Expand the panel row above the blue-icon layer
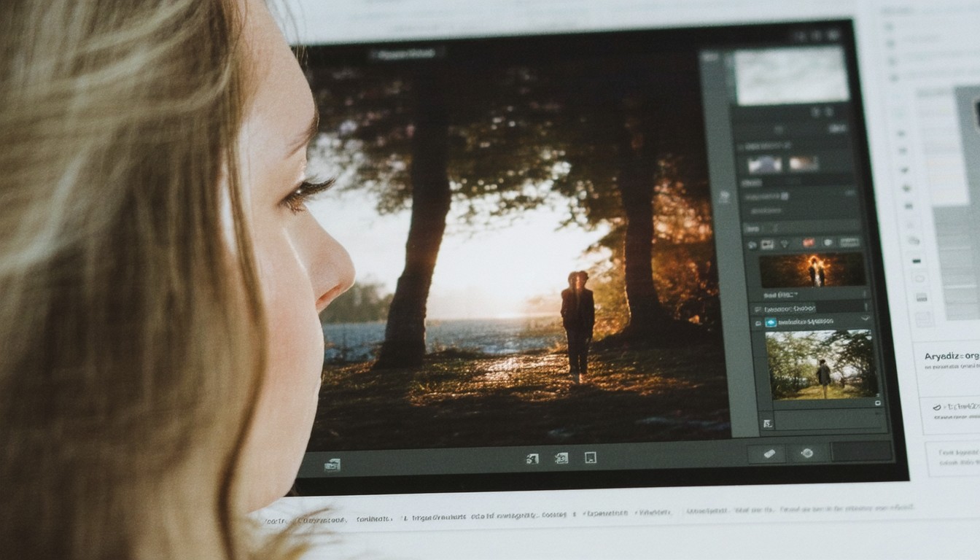 (866, 307)
